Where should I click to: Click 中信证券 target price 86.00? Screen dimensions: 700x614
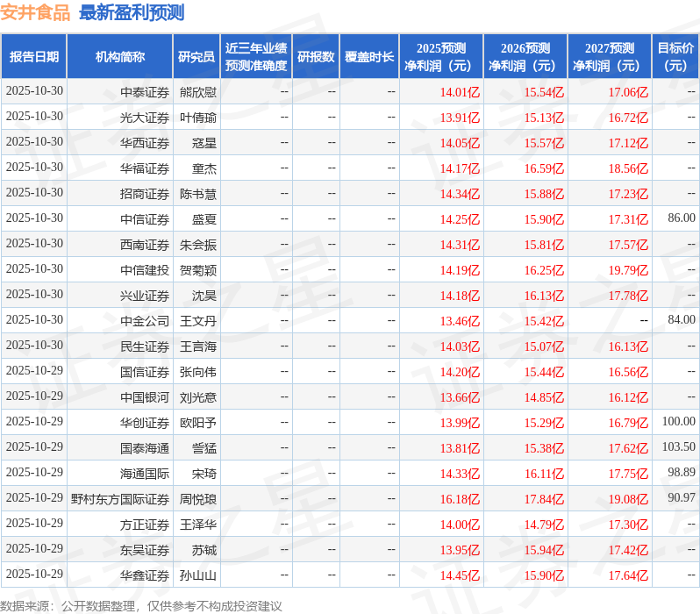(x=682, y=218)
